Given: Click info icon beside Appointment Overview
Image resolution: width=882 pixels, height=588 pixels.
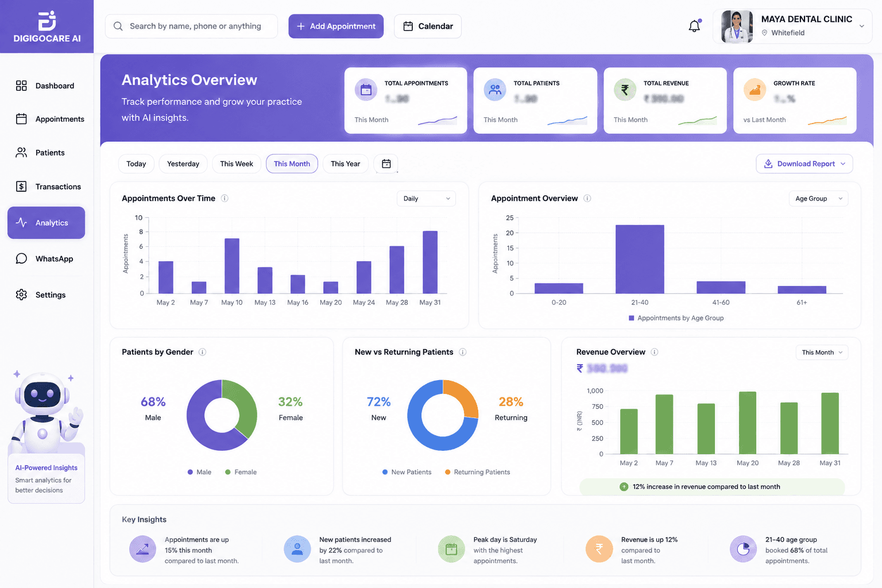Looking at the screenshot, I should pyautogui.click(x=587, y=198).
